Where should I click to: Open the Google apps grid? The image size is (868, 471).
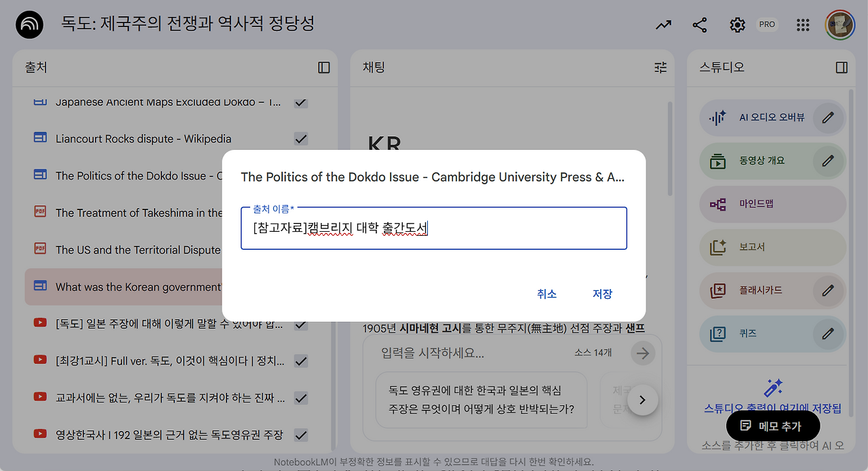(803, 25)
